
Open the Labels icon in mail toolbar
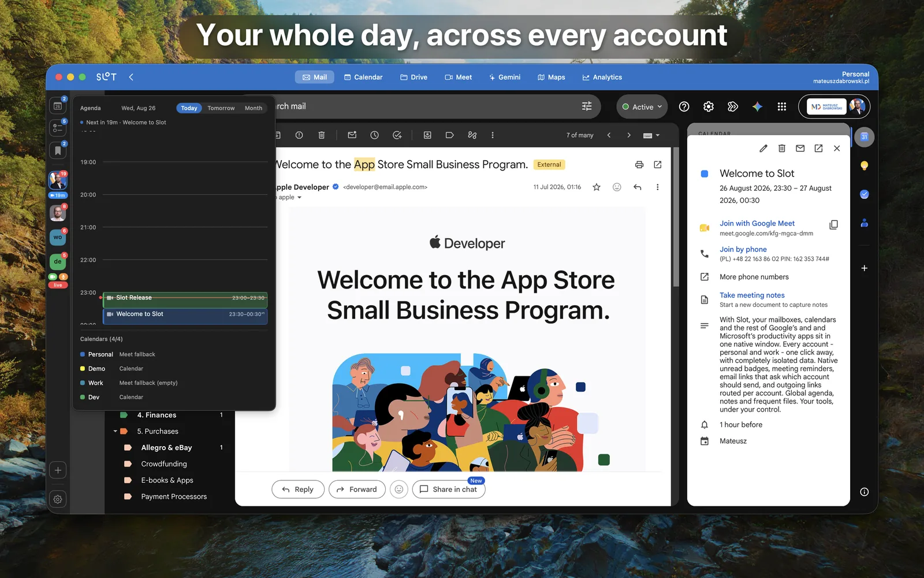click(x=449, y=135)
